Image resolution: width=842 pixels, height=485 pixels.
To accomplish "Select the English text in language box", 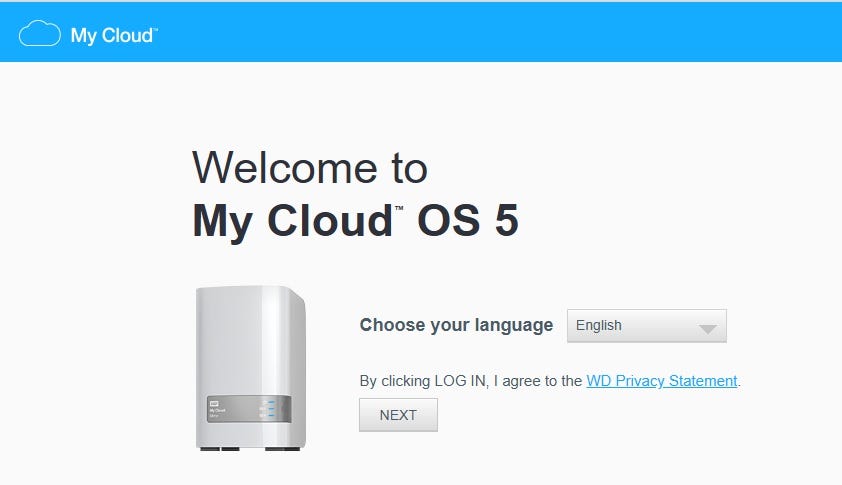I will coord(598,325).
